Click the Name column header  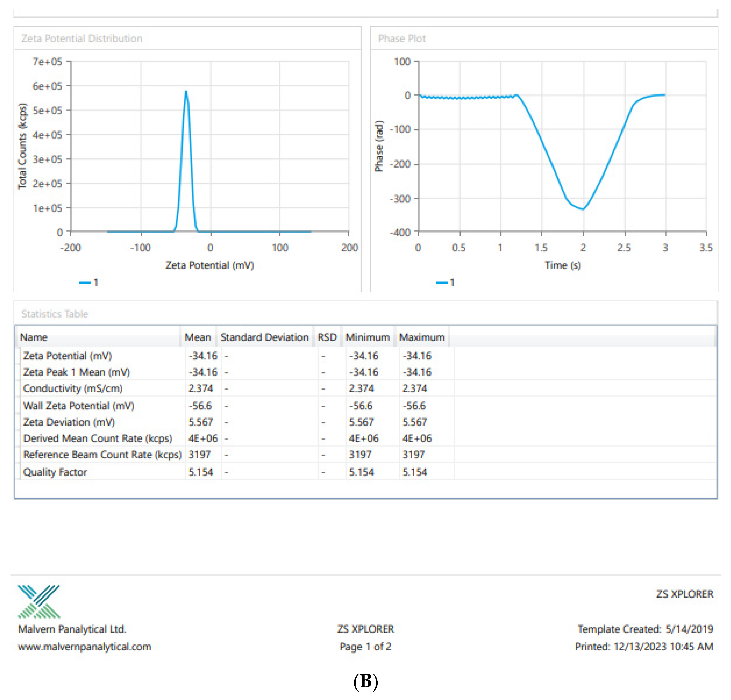[x=34, y=337]
